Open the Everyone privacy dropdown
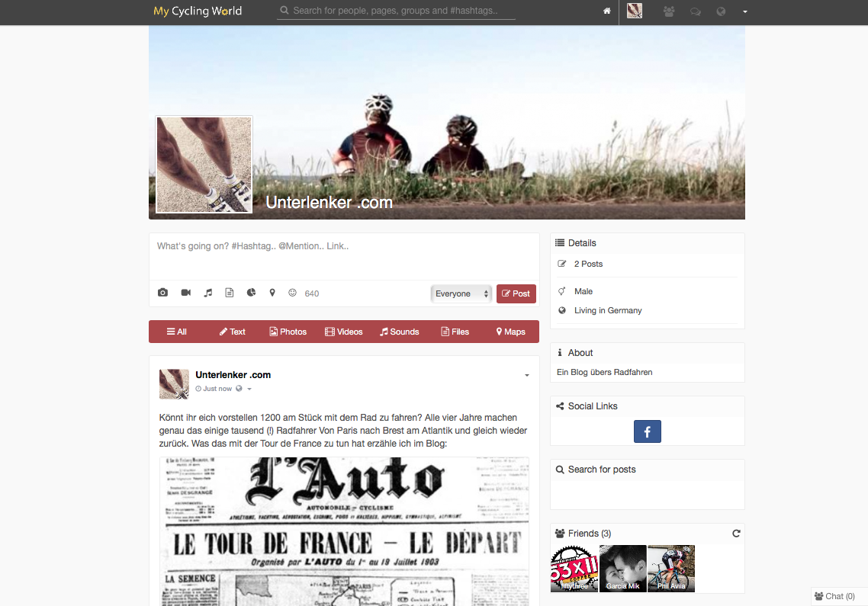Viewport: 868px width, 606px height. (461, 293)
